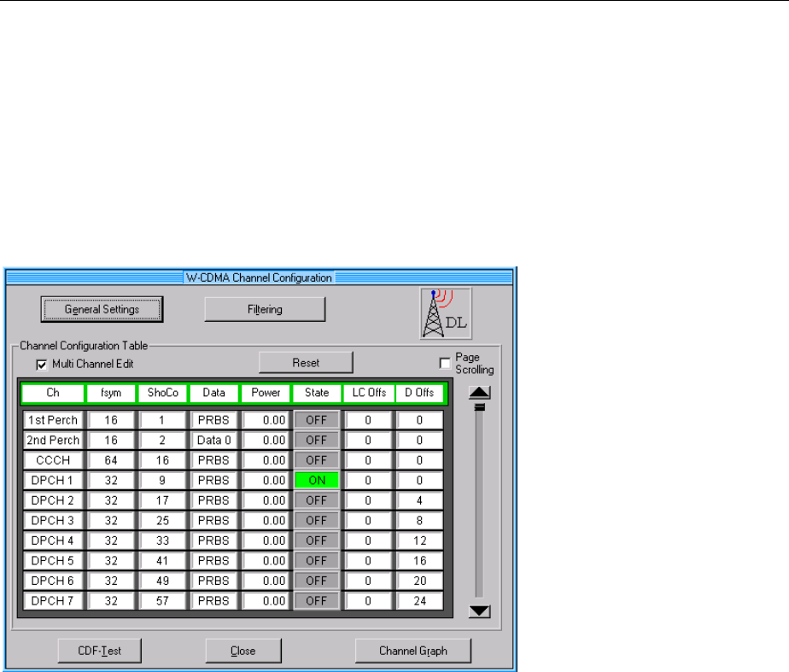Open PRBS data field of DPCH 7
789x672 pixels.
[x=213, y=601]
